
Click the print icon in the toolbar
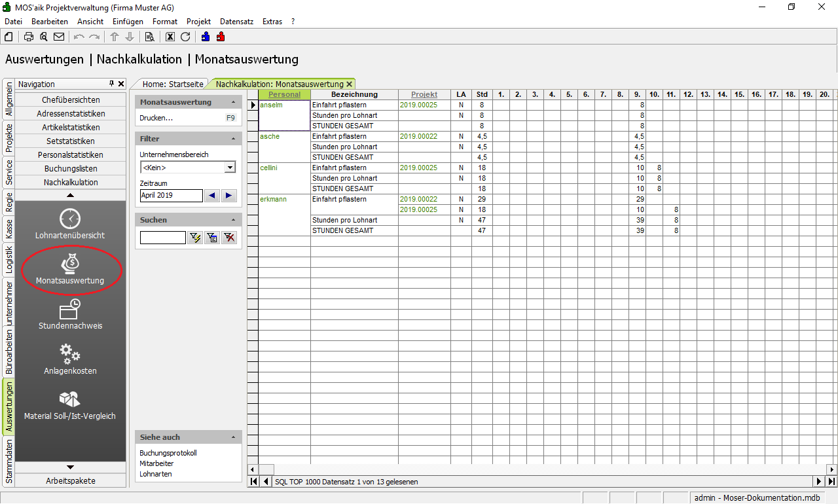(29, 37)
